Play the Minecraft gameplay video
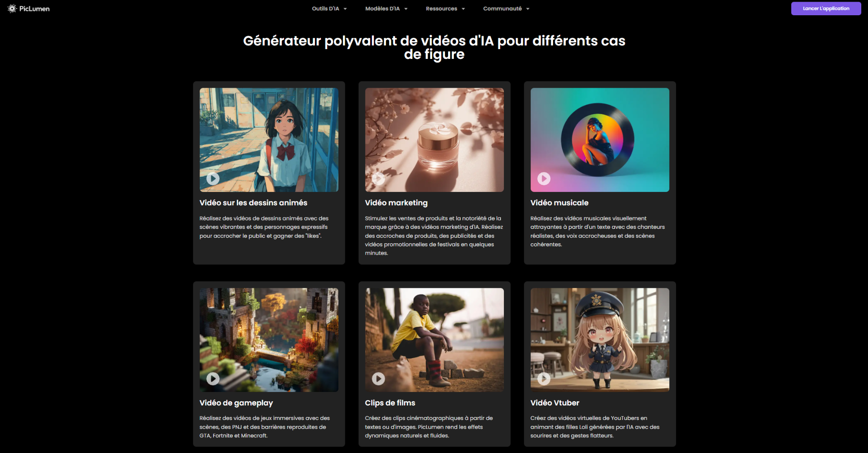The image size is (868, 453). (213, 378)
